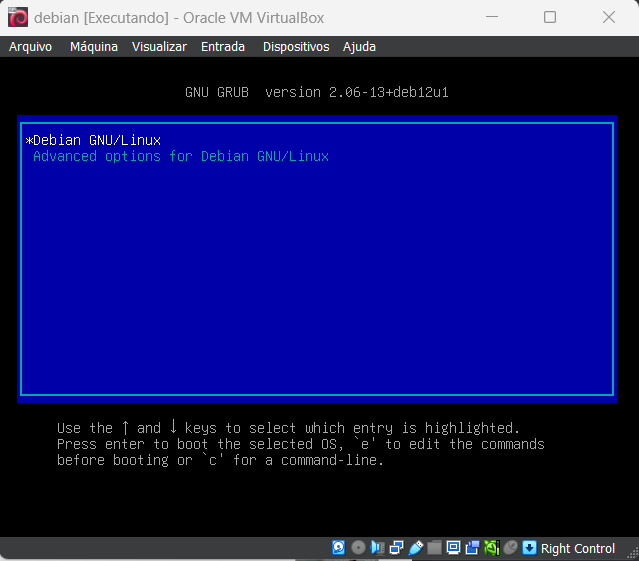Click the Right Control host key label

(x=578, y=548)
